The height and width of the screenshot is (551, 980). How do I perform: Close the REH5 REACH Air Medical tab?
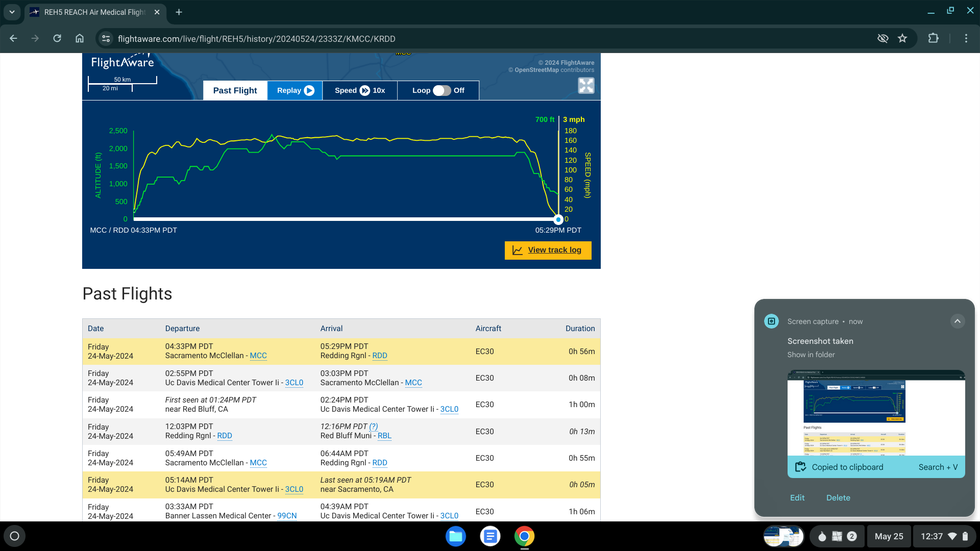click(x=157, y=12)
